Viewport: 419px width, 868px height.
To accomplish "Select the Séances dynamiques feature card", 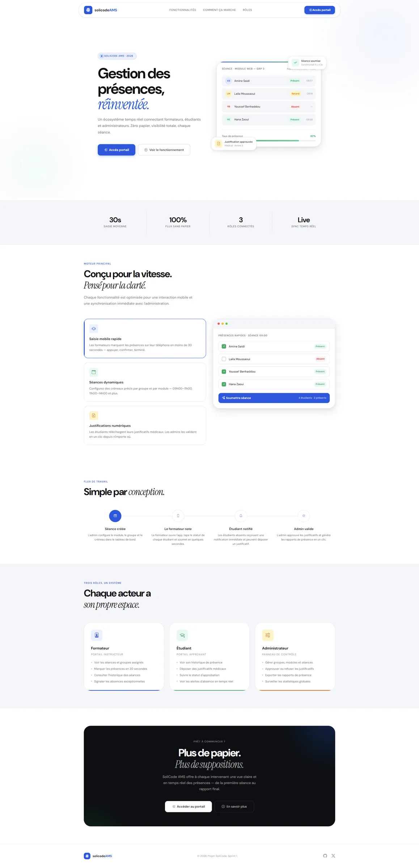I will point(145,382).
